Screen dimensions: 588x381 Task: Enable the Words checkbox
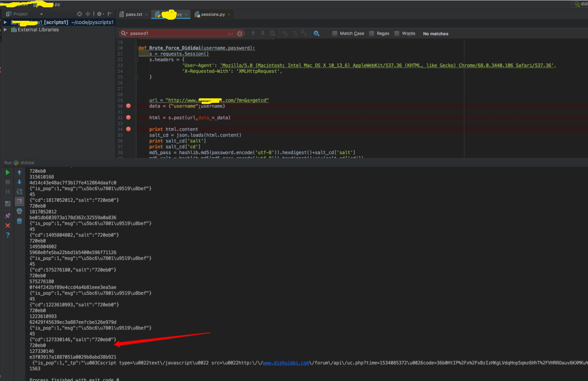click(397, 33)
